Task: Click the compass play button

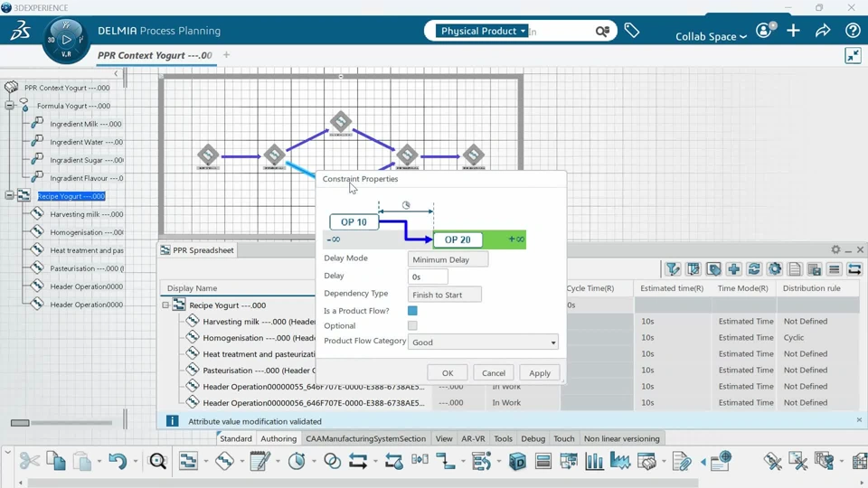Action: (x=66, y=40)
